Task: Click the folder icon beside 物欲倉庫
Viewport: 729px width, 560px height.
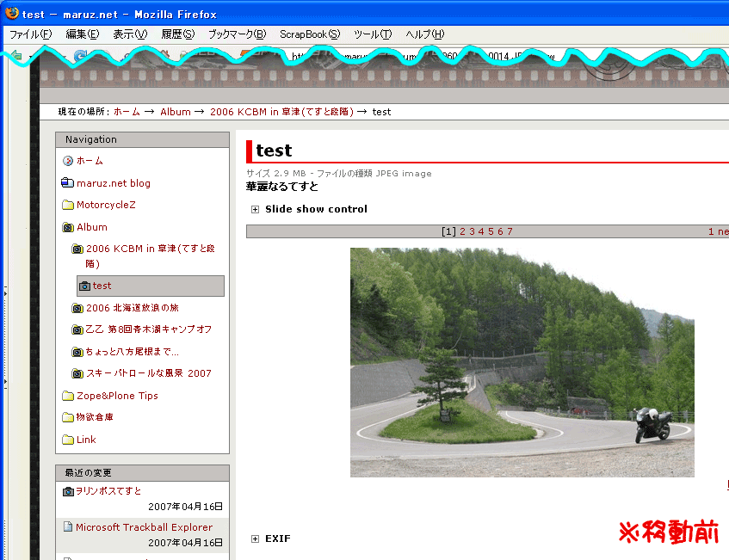Action: [68, 417]
